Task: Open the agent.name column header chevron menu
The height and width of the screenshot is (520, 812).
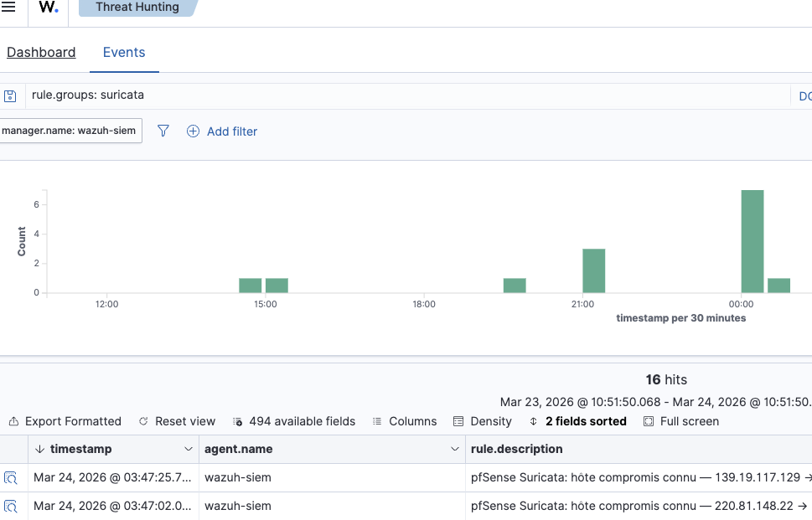Action: click(455, 449)
